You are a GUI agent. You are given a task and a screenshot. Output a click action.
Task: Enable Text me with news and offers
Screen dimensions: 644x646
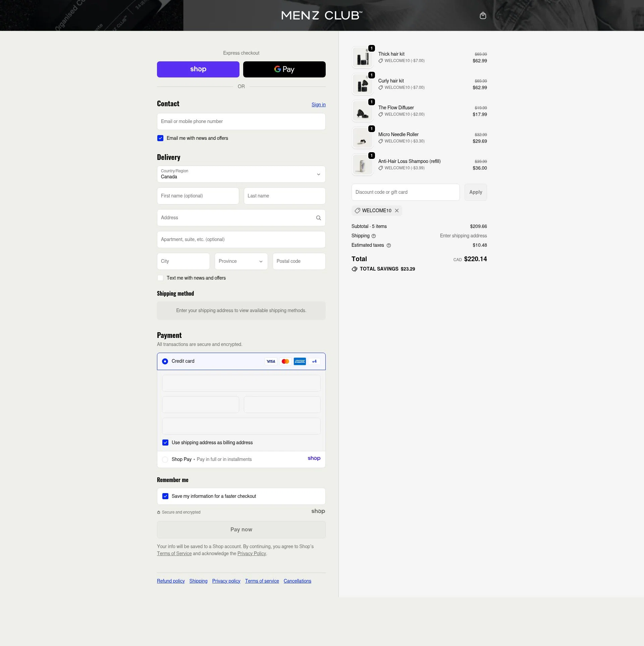[x=160, y=278]
